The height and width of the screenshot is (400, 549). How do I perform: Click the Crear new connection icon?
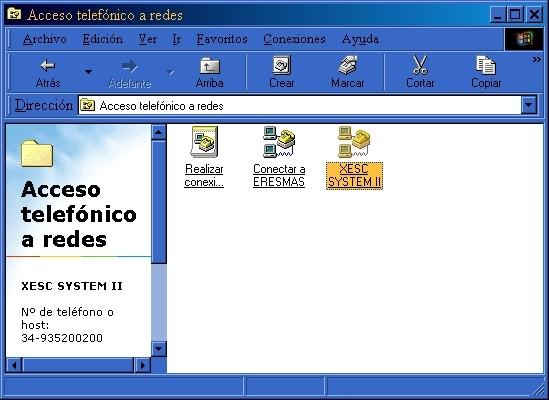pos(282,65)
